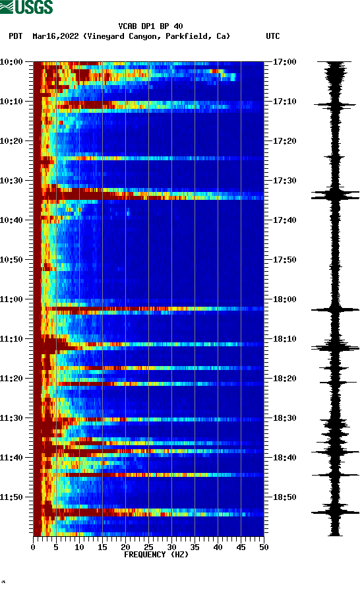364x589 pixels.
Task: Click the seismogram spike near 17:33 UTC
Action: [335, 195]
